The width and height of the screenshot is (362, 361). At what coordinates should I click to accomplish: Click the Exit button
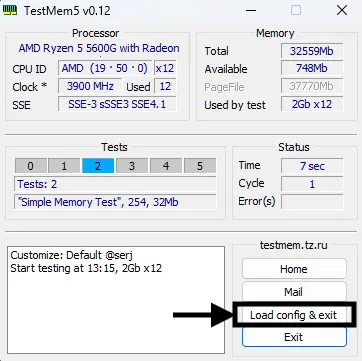(x=294, y=337)
